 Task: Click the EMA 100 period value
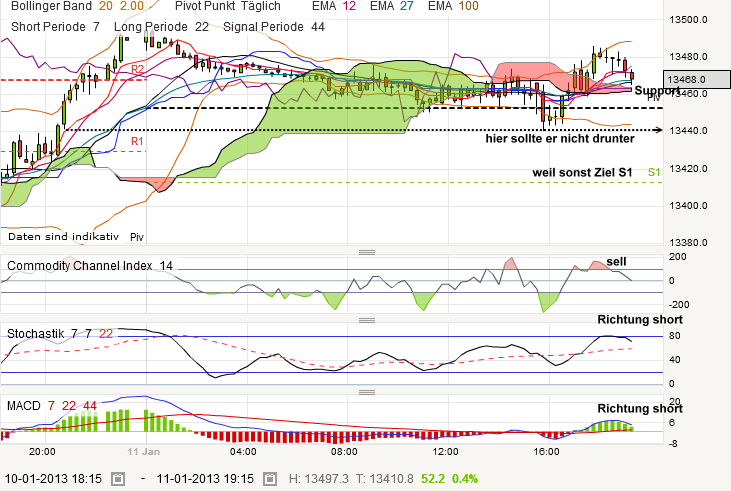pyautogui.click(x=468, y=6)
